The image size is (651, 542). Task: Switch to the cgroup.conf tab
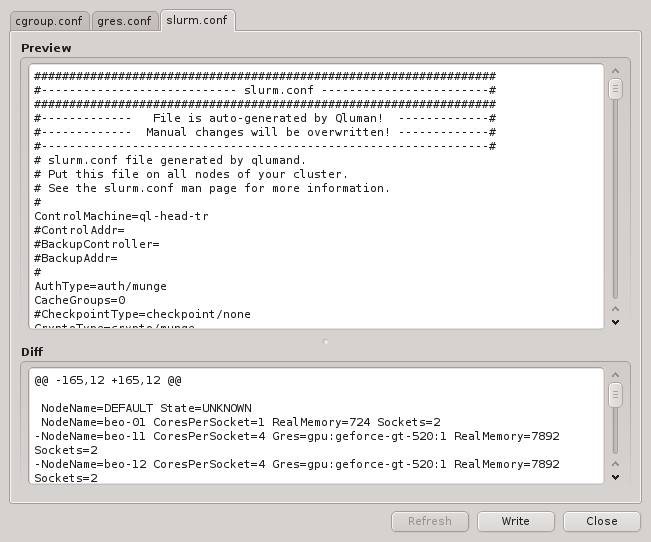click(x=49, y=20)
